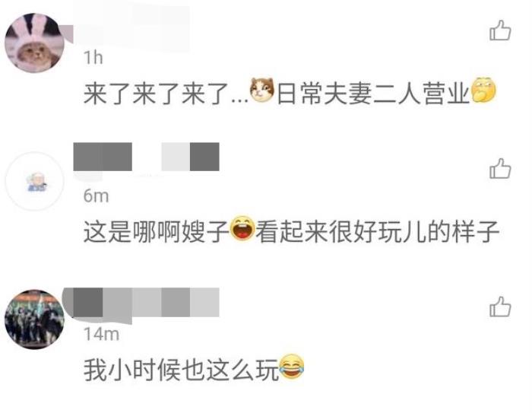Open pixelated username above 6m timestamp
The width and height of the screenshot is (532, 413).
coord(146,157)
